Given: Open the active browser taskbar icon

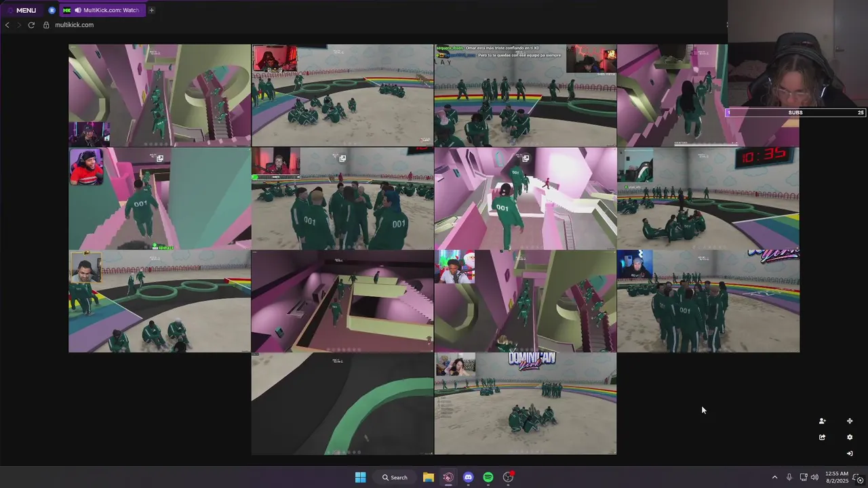Looking at the screenshot, I should point(448,477).
